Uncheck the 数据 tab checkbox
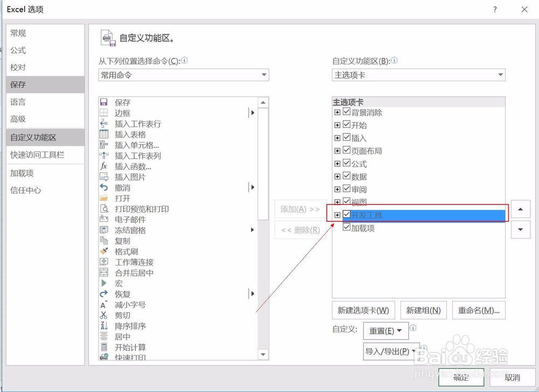This screenshot has height=392, width=539. [347, 176]
